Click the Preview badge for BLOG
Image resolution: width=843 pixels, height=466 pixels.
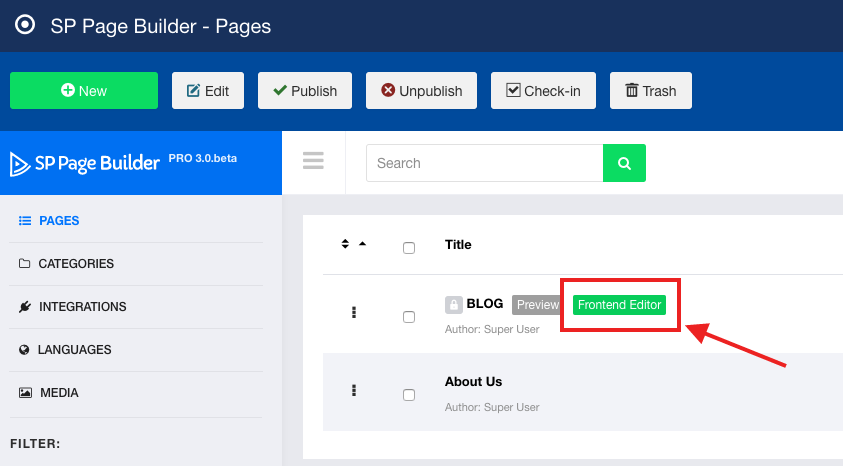(537, 305)
